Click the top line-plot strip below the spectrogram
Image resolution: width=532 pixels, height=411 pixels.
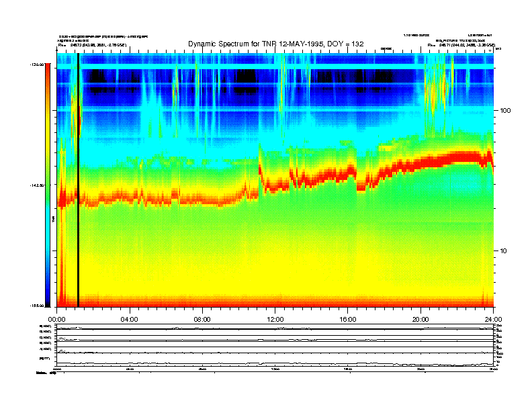tap(275, 327)
